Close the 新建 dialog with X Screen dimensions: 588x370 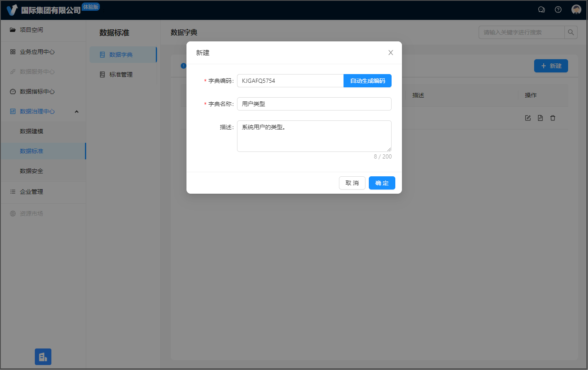pyautogui.click(x=390, y=53)
